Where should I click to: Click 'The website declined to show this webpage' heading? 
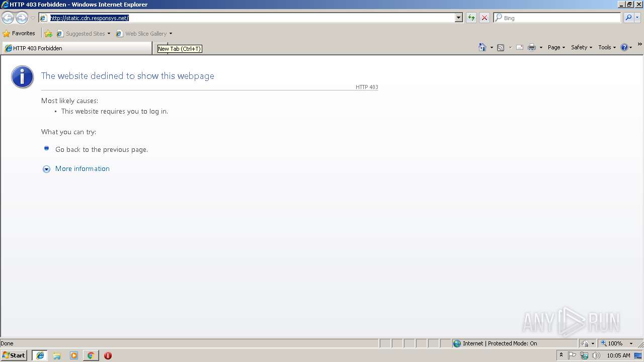pyautogui.click(x=128, y=76)
